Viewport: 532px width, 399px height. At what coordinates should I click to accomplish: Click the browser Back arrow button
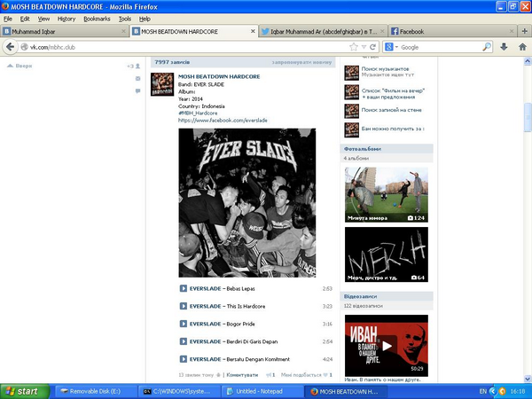point(10,47)
